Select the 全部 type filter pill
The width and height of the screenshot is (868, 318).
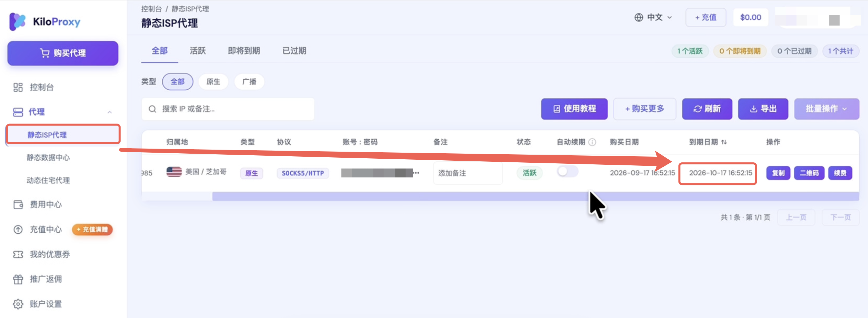[x=177, y=82]
